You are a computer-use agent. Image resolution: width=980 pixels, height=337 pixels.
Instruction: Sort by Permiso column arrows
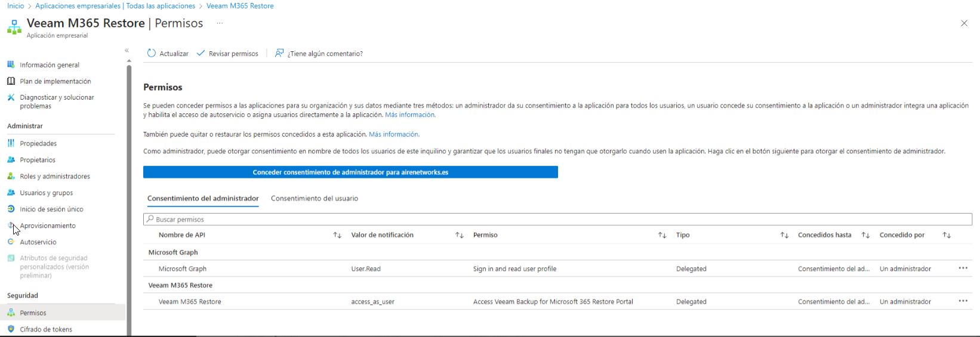pos(662,236)
